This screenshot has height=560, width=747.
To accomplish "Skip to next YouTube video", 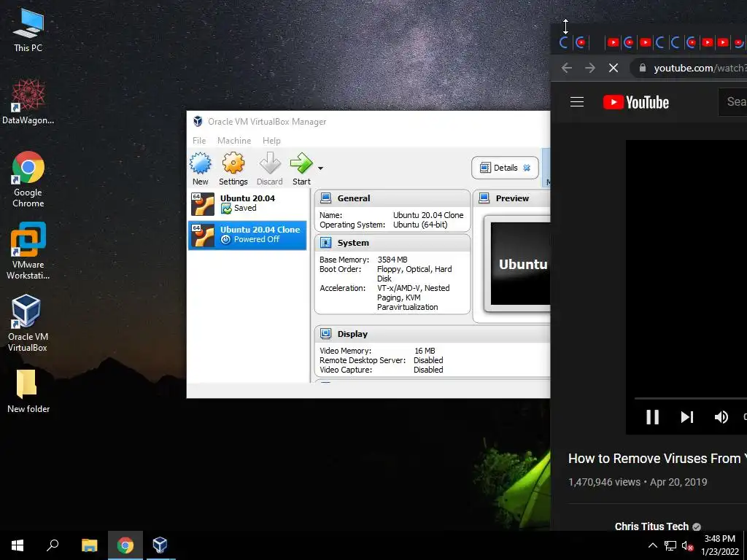I will click(686, 417).
